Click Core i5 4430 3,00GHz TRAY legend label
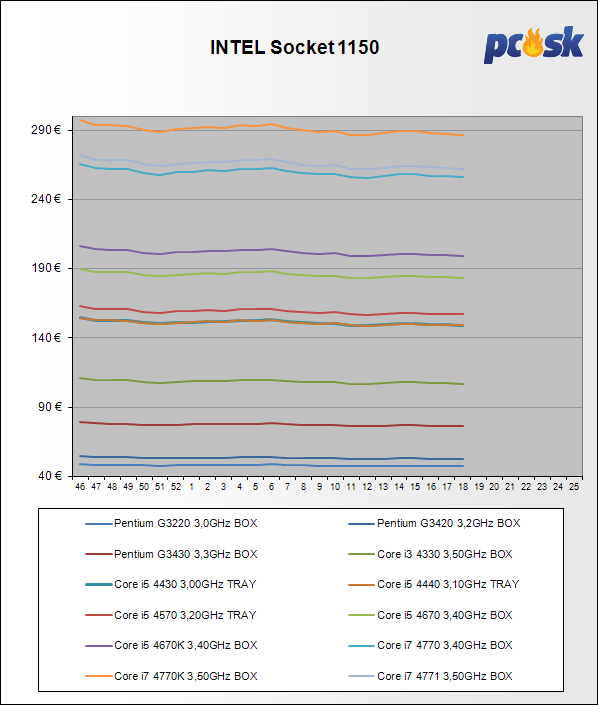Viewport: 598px width, 705px height. [185, 584]
